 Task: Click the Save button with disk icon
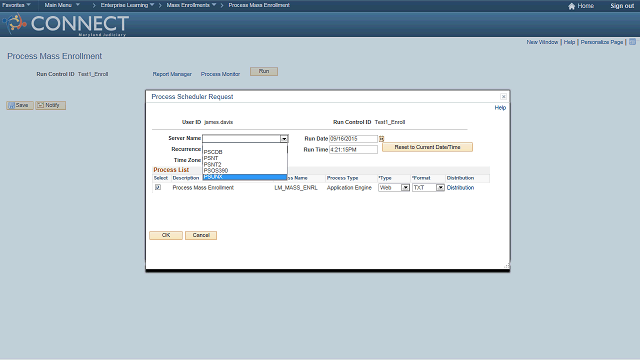[20, 105]
